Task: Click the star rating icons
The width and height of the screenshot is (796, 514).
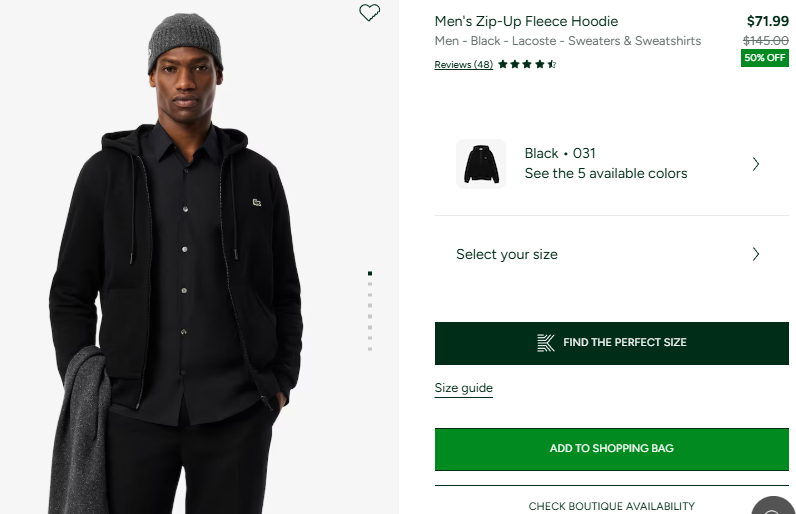Action: pyautogui.click(x=527, y=65)
